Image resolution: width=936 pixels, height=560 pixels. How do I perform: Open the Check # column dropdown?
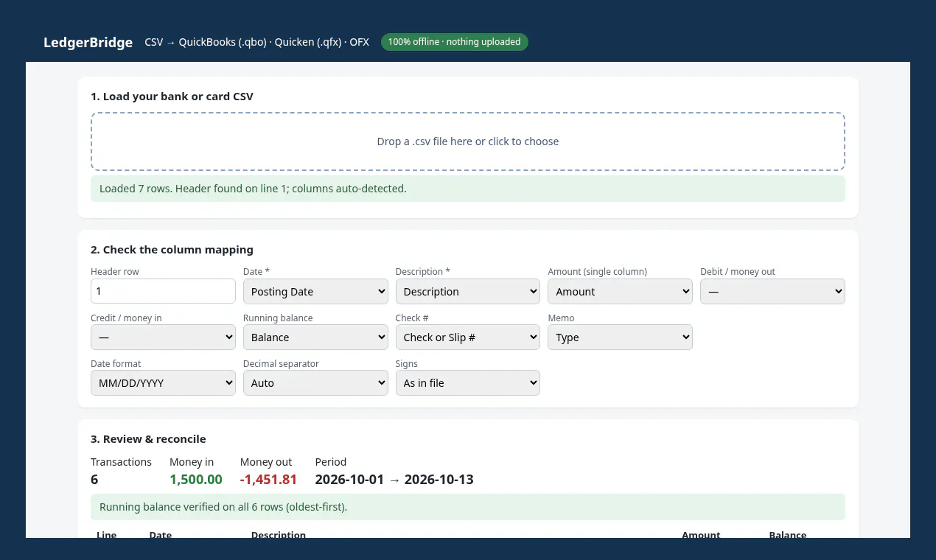click(468, 337)
